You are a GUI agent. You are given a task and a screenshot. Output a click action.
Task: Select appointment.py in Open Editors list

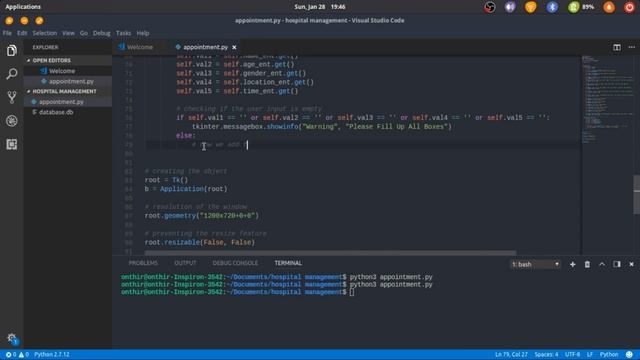[x=68, y=81]
